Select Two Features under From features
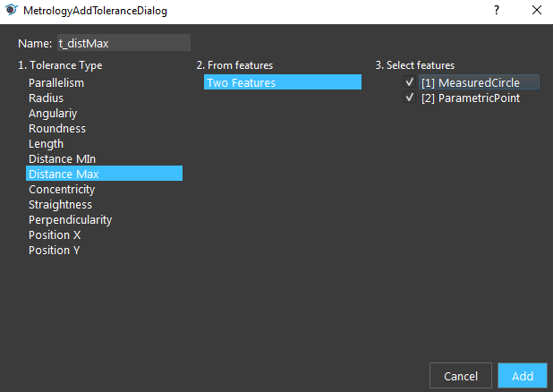The width and height of the screenshot is (553, 392). pyautogui.click(x=283, y=82)
